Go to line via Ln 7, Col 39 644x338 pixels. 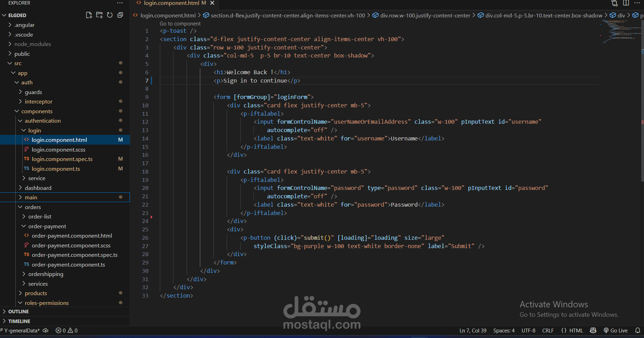(473, 330)
